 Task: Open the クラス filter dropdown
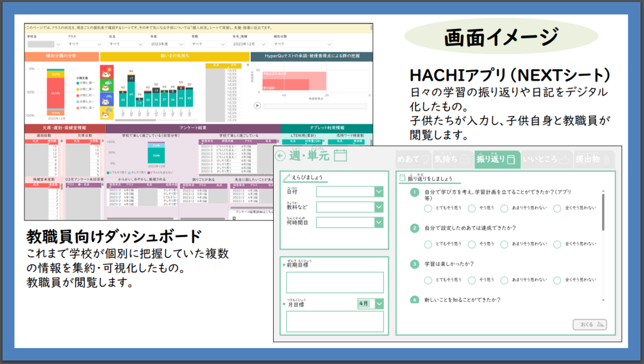(x=86, y=44)
